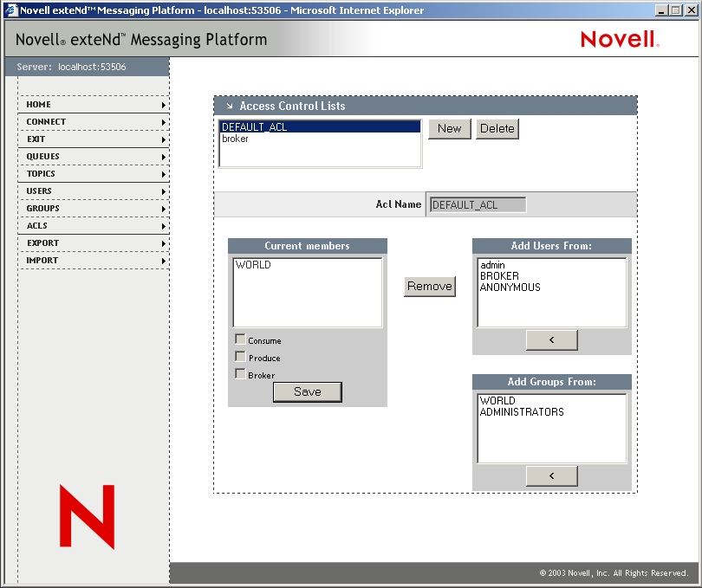This screenshot has width=702, height=588.
Task: Click the Internet Explorer page icon in title bar
Action: [11, 10]
